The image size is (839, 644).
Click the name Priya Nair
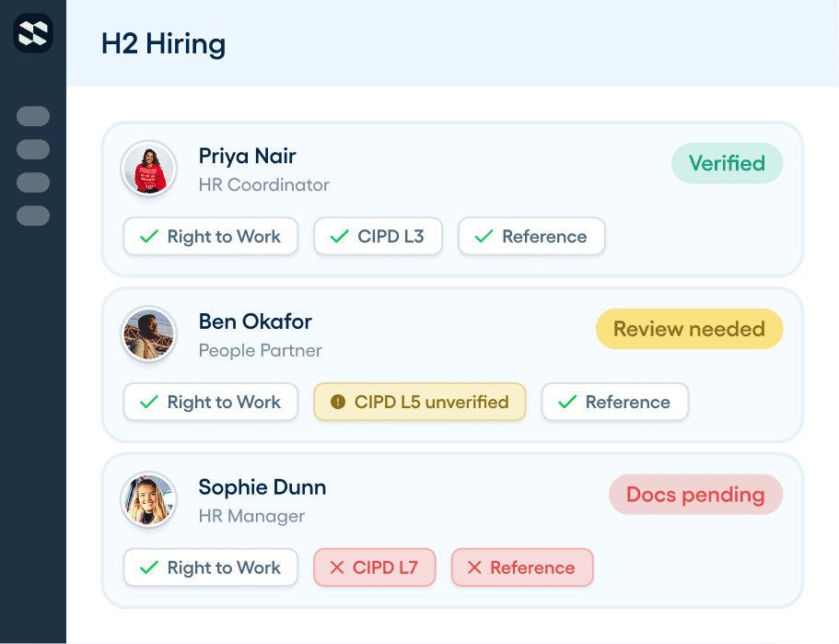pos(247,157)
